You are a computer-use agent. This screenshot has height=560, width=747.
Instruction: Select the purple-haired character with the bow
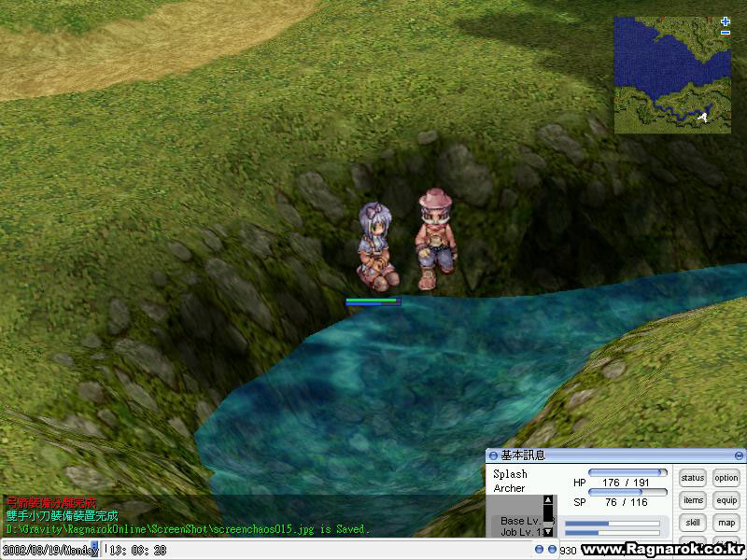pos(376,246)
